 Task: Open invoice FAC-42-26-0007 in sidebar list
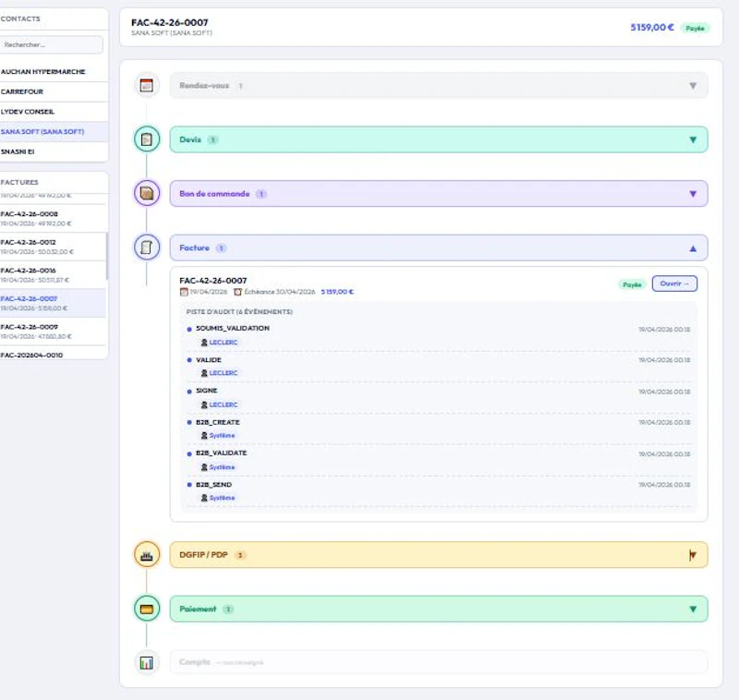pos(53,304)
